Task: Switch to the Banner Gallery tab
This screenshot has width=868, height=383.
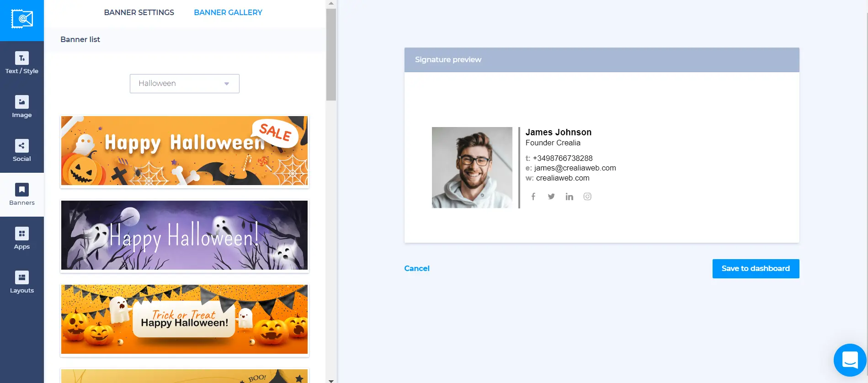Action: (x=228, y=12)
